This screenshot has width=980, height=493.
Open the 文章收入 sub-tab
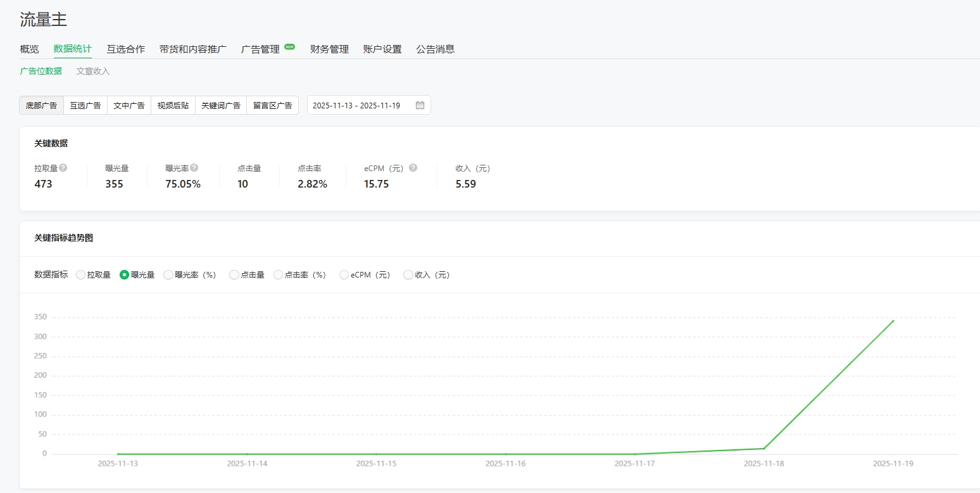click(x=93, y=71)
